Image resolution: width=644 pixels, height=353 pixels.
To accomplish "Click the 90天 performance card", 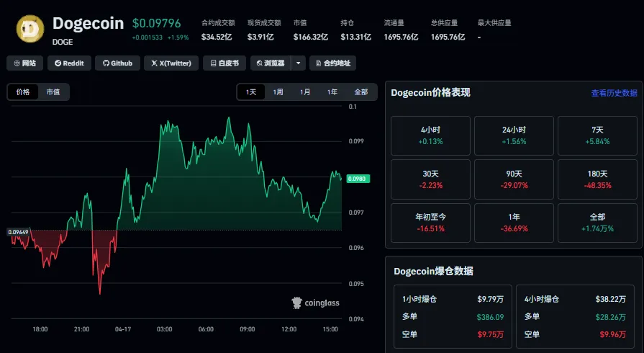I will (514, 179).
